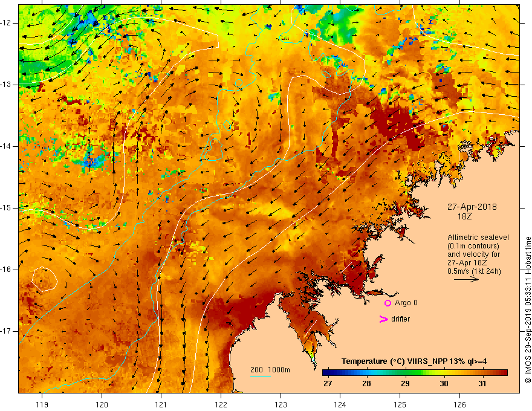
Task: Click latitude axis label -15
Action: 7,208
